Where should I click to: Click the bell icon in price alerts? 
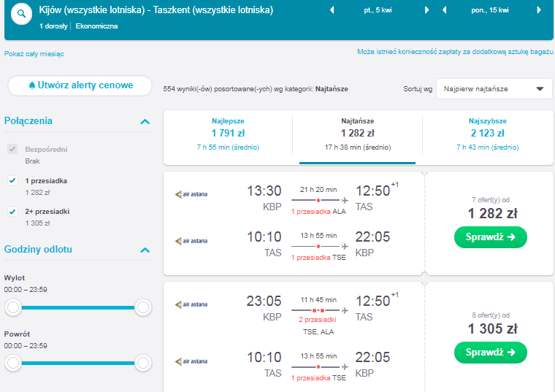pyautogui.click(x=32, y=85)
